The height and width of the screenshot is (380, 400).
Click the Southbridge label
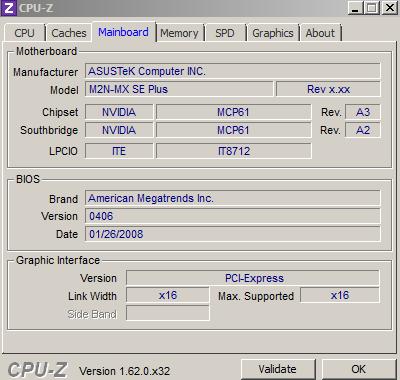[49, 130]
